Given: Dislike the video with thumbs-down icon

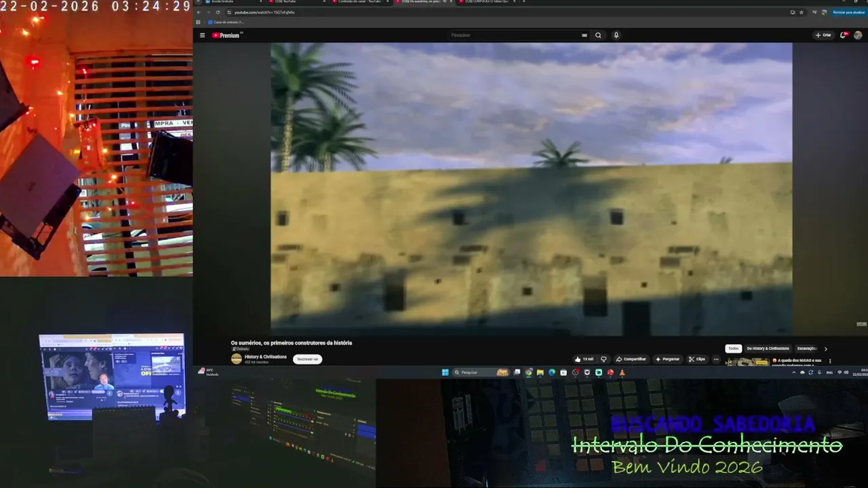Looking at the screenshot, I should (604, 359).
